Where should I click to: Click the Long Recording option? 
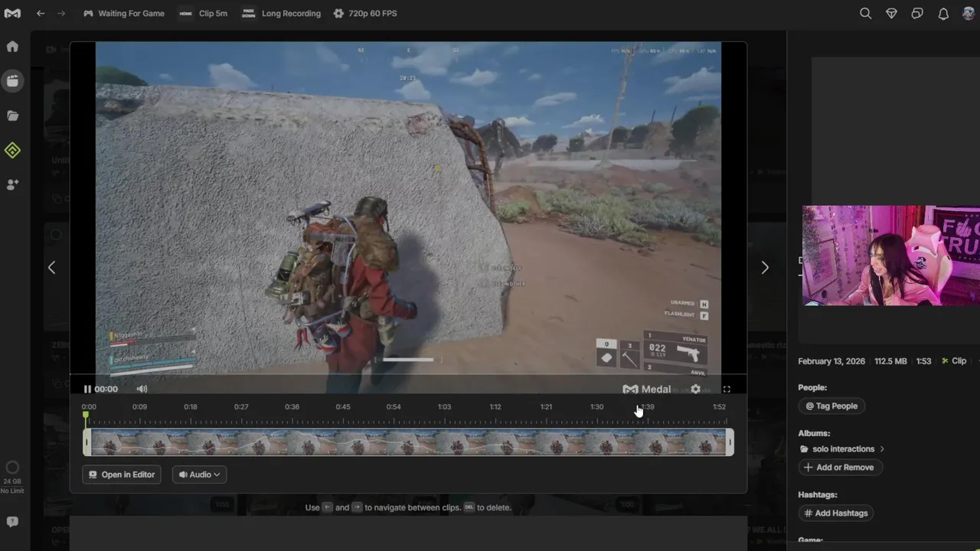pyautogui.click(x=281, y=13)
